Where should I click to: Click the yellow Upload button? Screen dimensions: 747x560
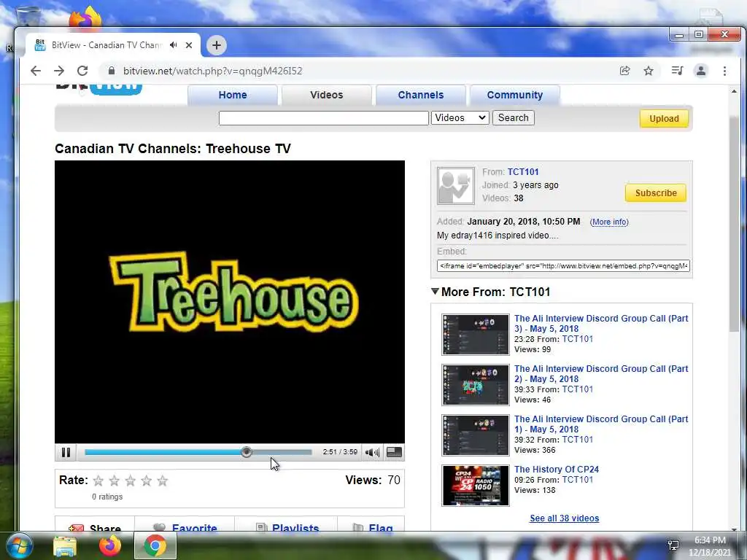[664, 119]
